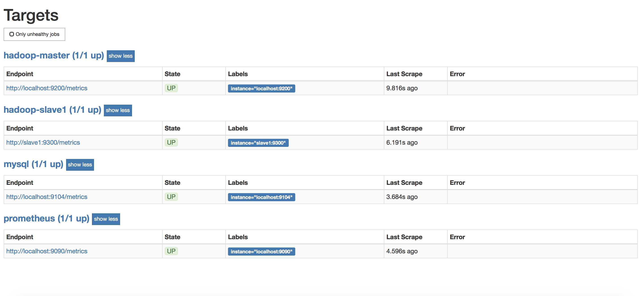Click the UP state badge for localhost:9104

point(171,197)
